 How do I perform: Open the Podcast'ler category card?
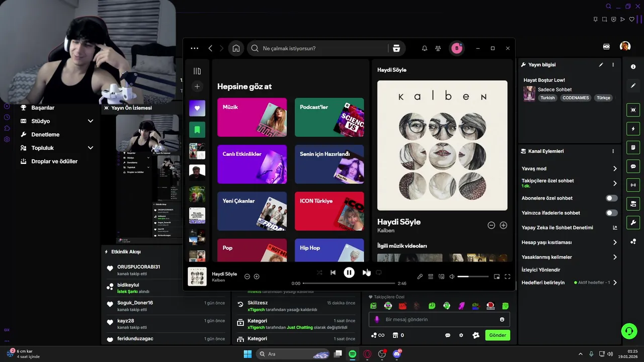pyautogui.click(x=329, y=117)
